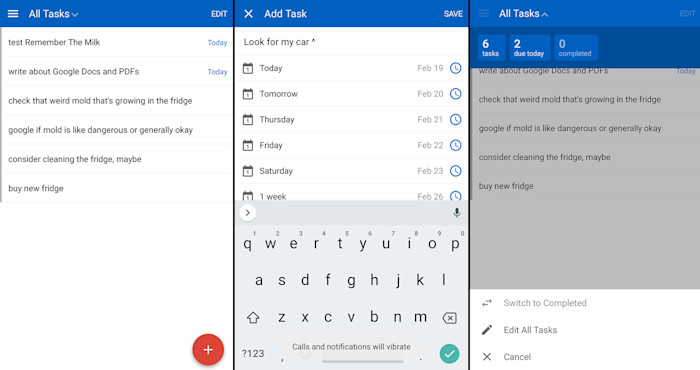Image resolution: width=700 pixels, height=370 pixels.
Task: Tap the shift key on keyboard
Action: [x=253, y=317]
